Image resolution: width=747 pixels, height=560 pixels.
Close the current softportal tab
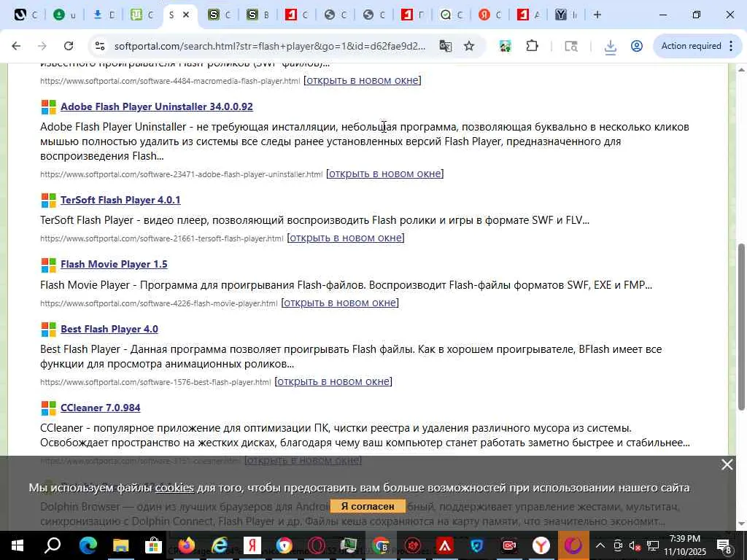(186, 15)
